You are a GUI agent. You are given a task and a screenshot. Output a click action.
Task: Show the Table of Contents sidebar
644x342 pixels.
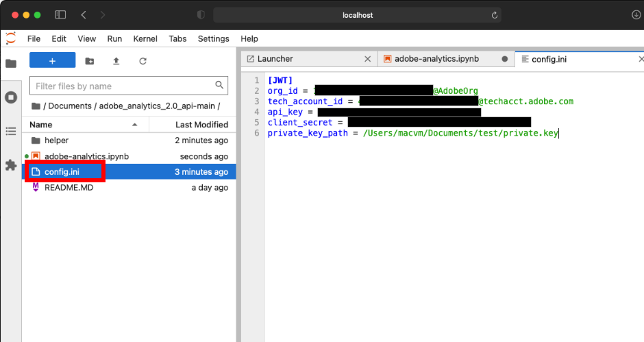(11, 131)
